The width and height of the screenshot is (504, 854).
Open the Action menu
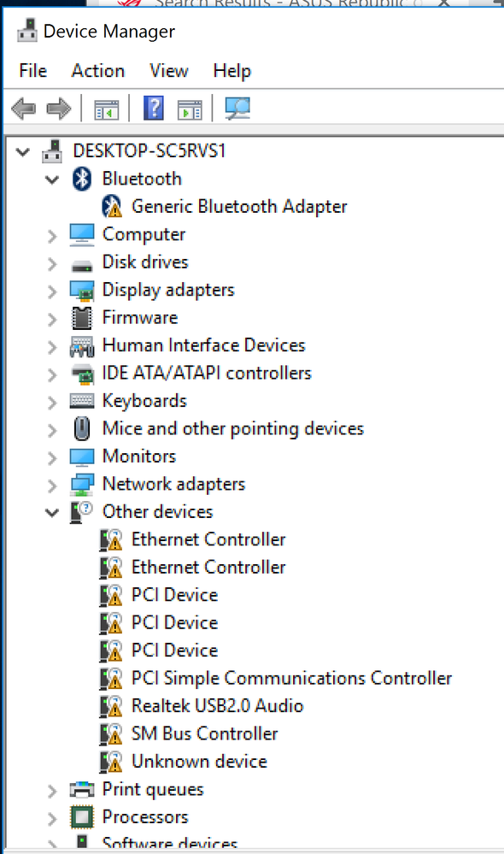tap(98, 71)
